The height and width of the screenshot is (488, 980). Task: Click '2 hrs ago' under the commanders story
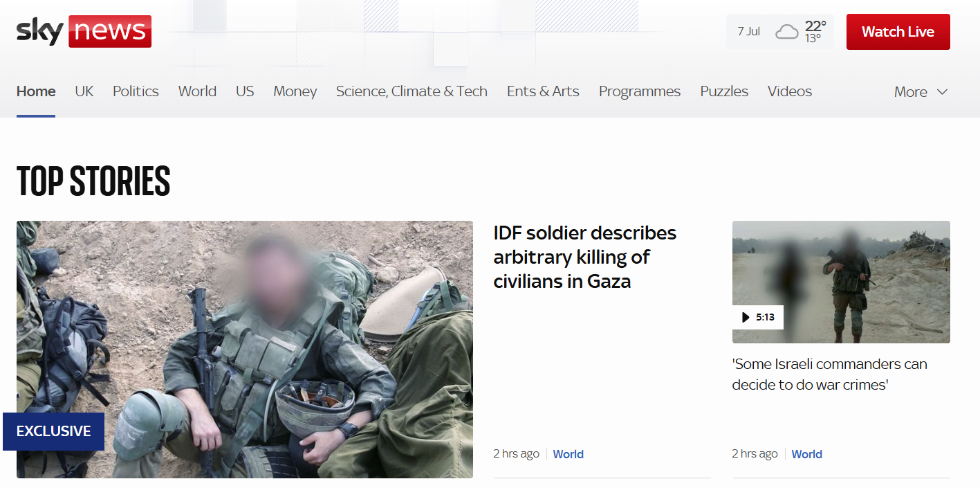[x=755, y=454]
